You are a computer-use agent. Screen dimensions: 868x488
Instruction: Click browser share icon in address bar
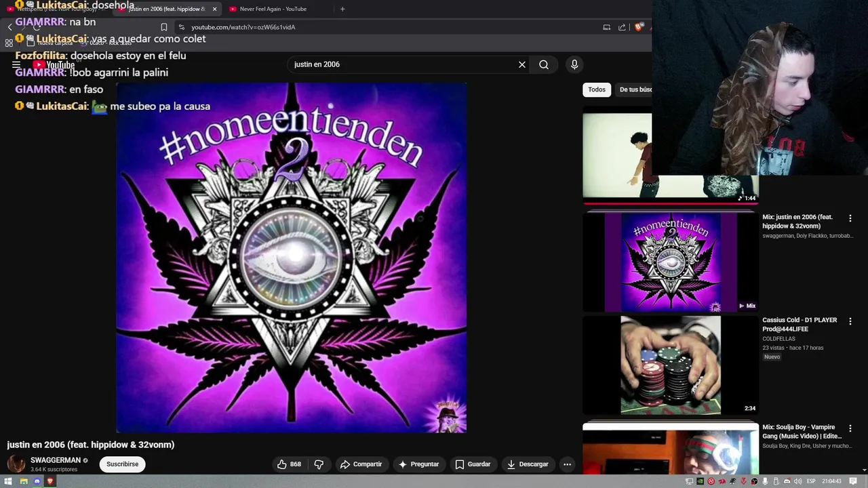point(622,27)
